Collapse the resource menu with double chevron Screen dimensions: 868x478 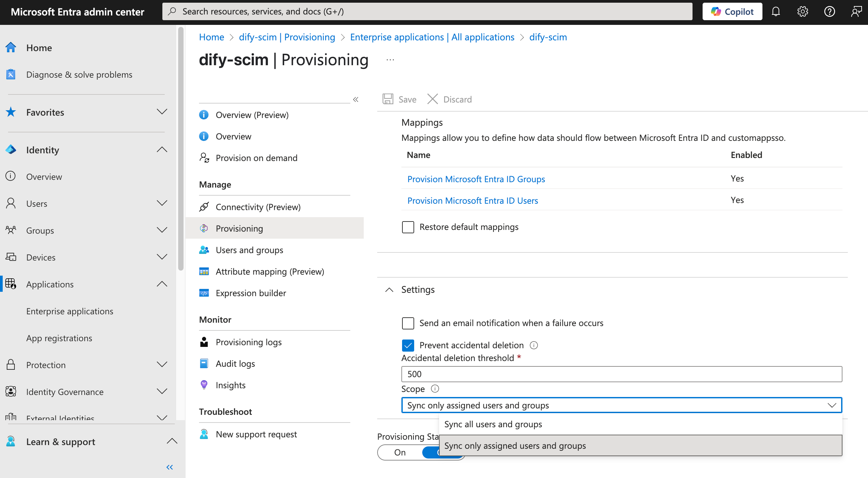356,99
